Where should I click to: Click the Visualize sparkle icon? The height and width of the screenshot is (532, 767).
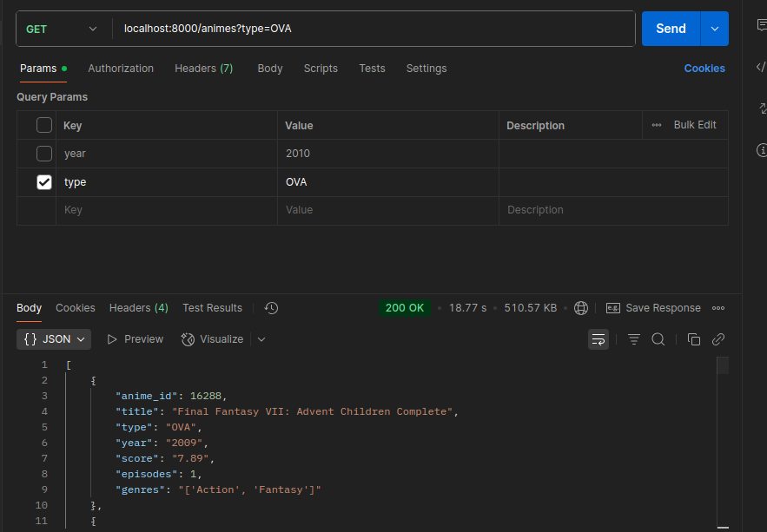coord(188,339)
